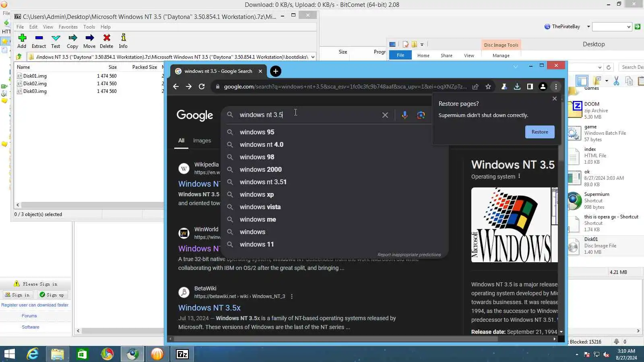Bookmark this page with the star icon
644x362 pixels.
pos(488,86)
